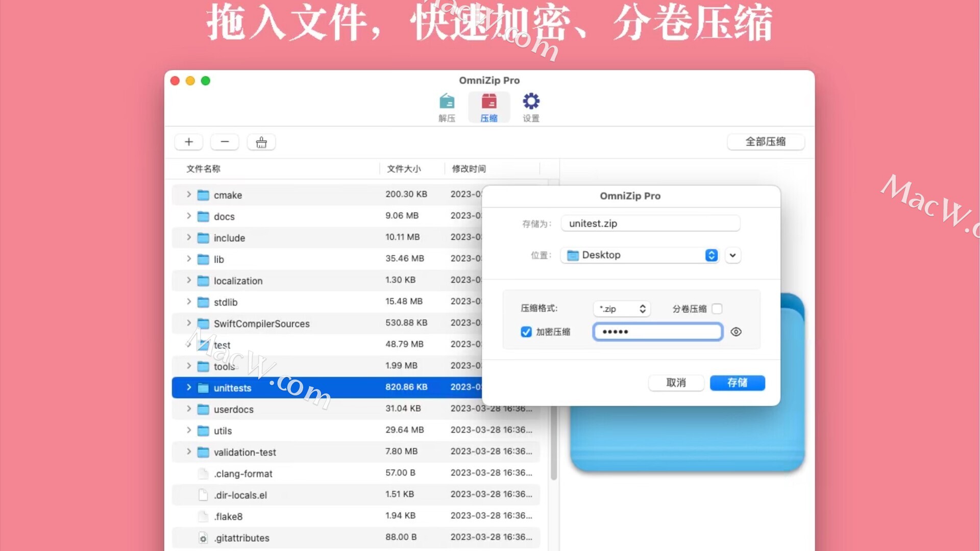Screen dimensions: 980x551
Task: Click the 35.46 MB size value
Action: point(405,258)
